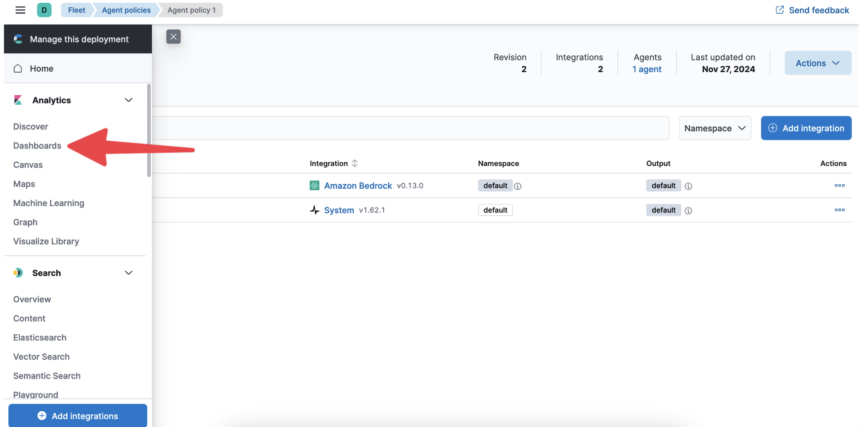Open the Namespace filter dropdown
Image resolution: width=868 pixels, height=427 pixels.
[x=715, y=128]
